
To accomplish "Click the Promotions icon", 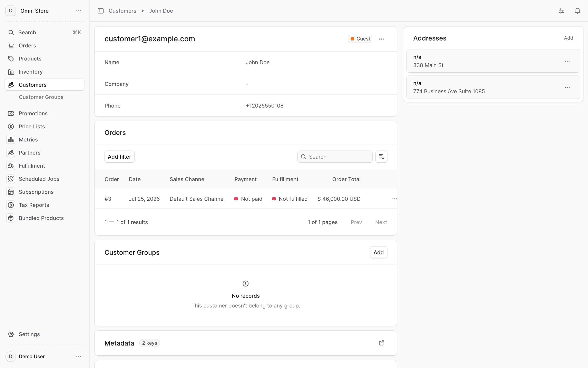I will coord(11,113).
